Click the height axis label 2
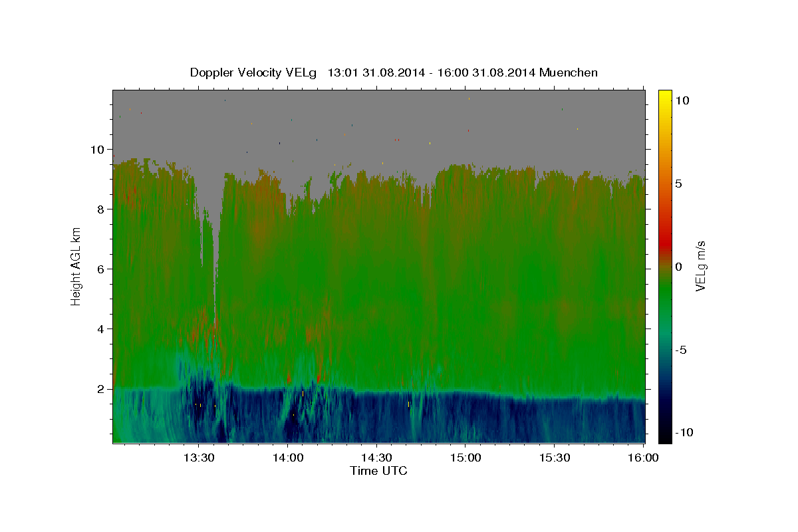 pos(102,388)
